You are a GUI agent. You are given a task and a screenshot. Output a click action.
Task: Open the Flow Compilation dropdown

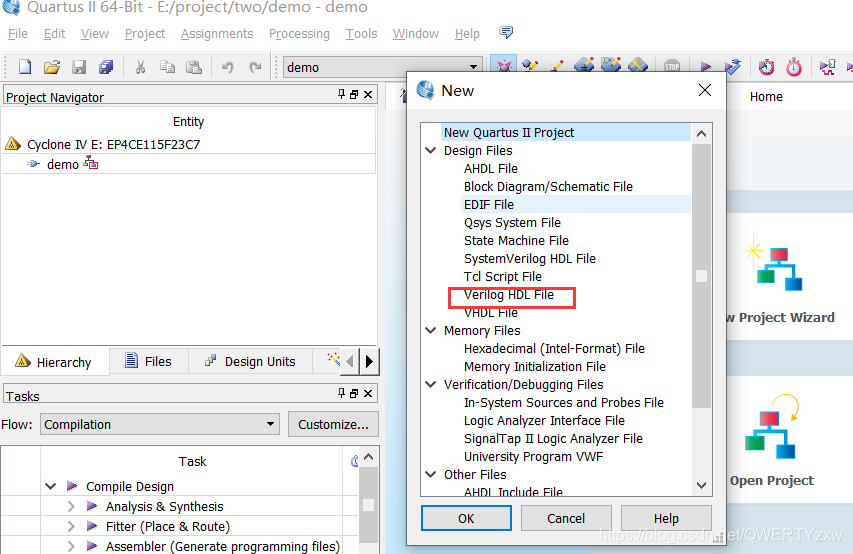160,424
